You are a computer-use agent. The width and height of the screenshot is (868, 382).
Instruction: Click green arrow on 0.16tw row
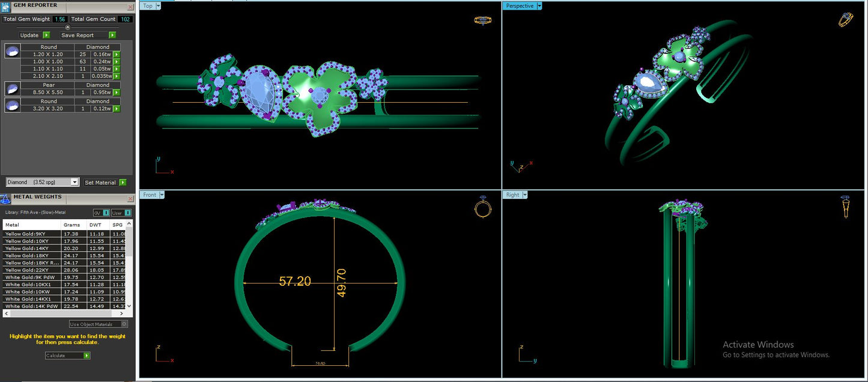pyautogui.click(x=117, y=55)
